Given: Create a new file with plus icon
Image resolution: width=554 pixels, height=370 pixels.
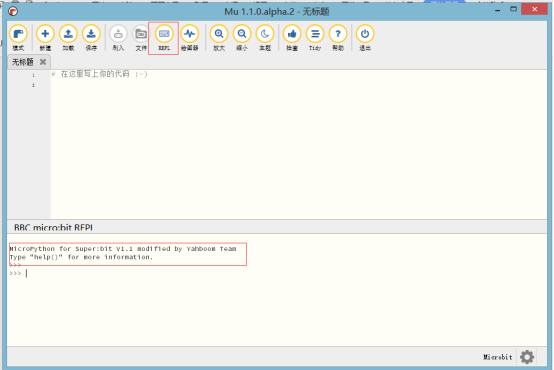Looking at the screenshot, I should (x=45, y=34).
